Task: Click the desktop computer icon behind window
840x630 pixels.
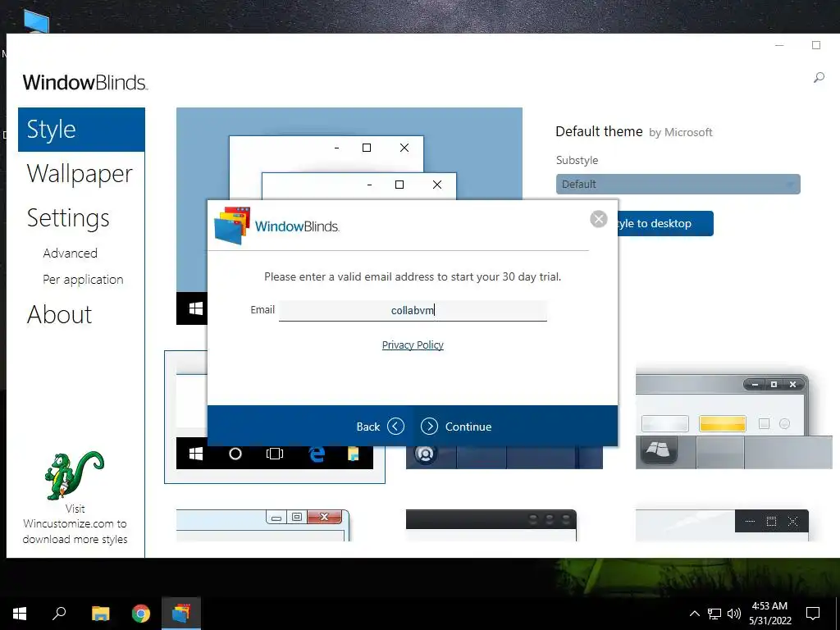Action: tap(36, 21)
